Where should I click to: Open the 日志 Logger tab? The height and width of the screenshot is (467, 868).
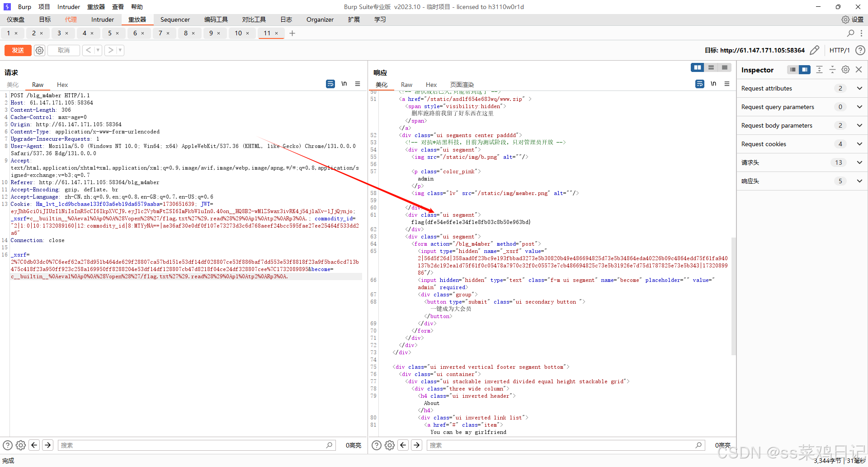[286, 19]
